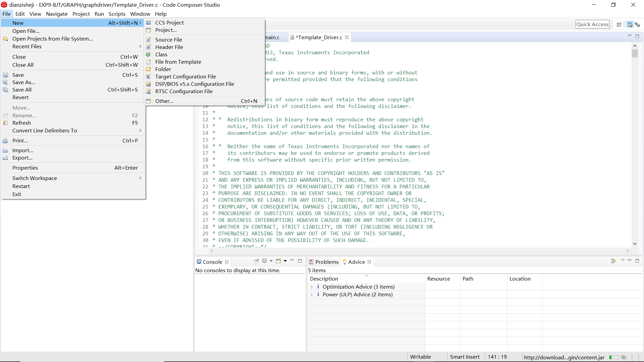Click the Open Perspective icon
Screen dimensions: 644x362
619,24
